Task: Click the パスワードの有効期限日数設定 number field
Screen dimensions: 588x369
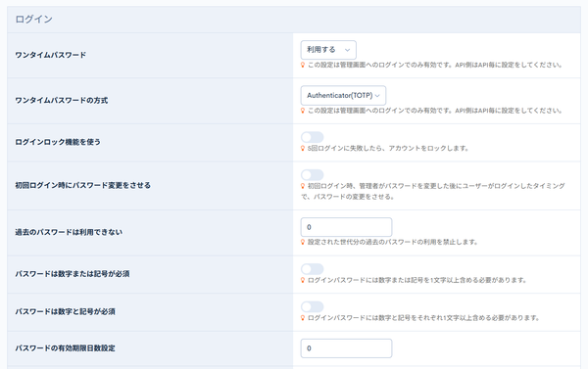Action: 346,348
